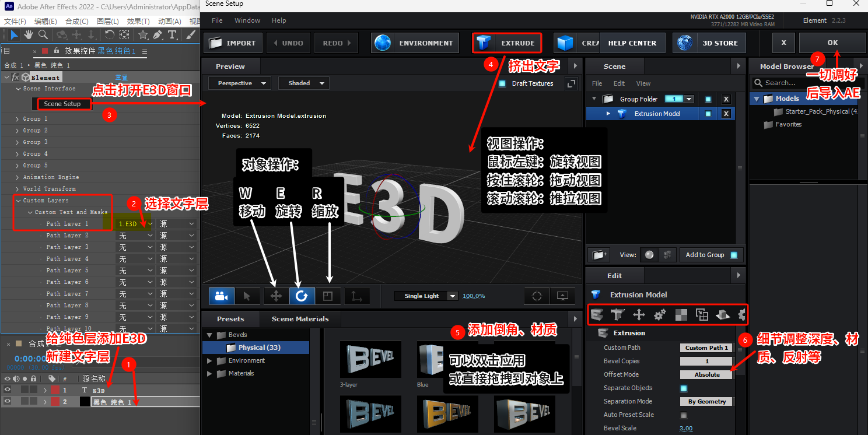Hide the 黑色 纯色 1 layer eye icon
The height and width of the screenshot is (435, 868).
8,401
